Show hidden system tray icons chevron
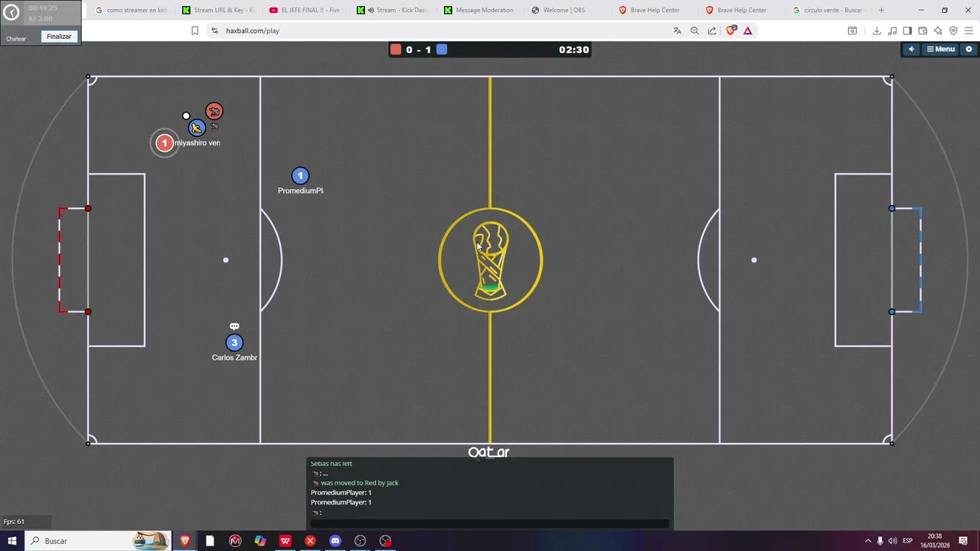Viewport: 980px width, 551px height. 867,541
